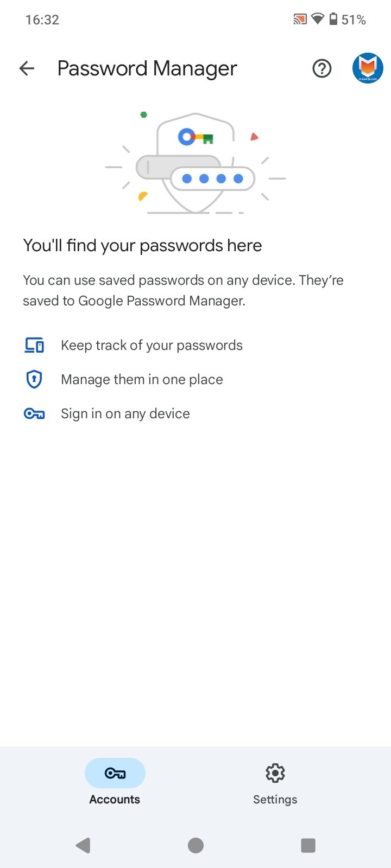Tap the Password Manager title
This screenshot has height=868, width=391.
click(147, 69)
